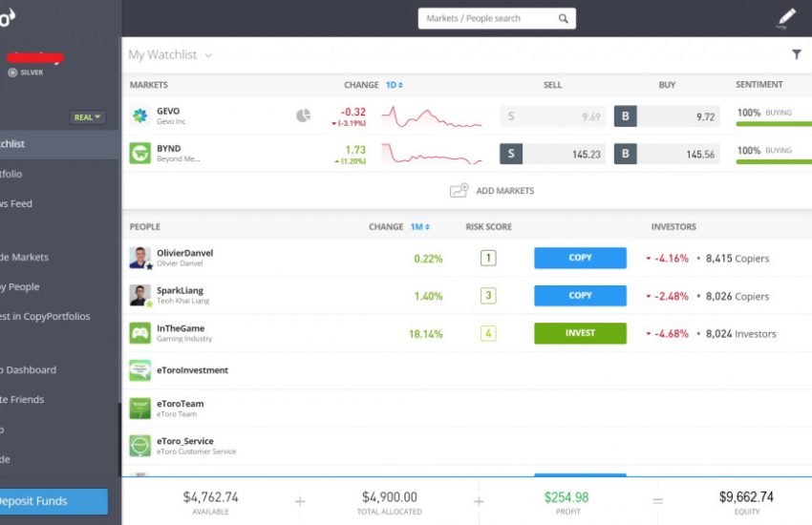Copy SparkLiang with the Copy button
Image resolution: width=812 pixels, height=525 pixels.
click(x=580, y=295)
